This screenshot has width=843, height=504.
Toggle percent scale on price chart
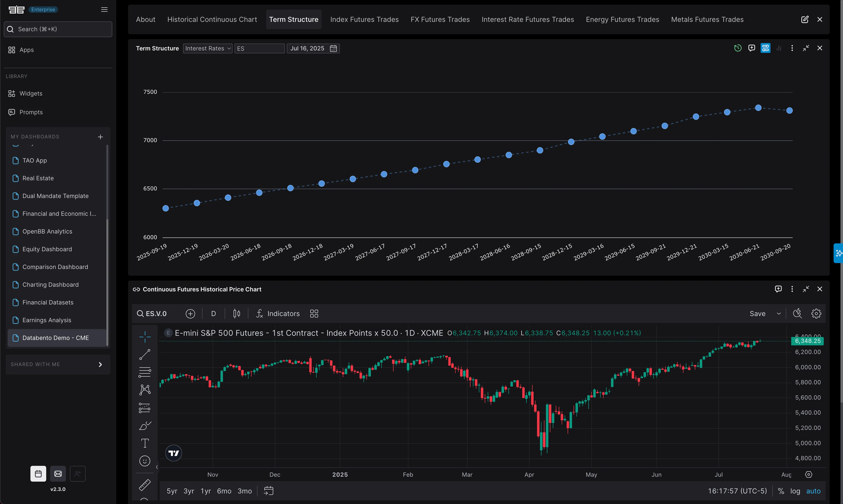pos(781,491)
